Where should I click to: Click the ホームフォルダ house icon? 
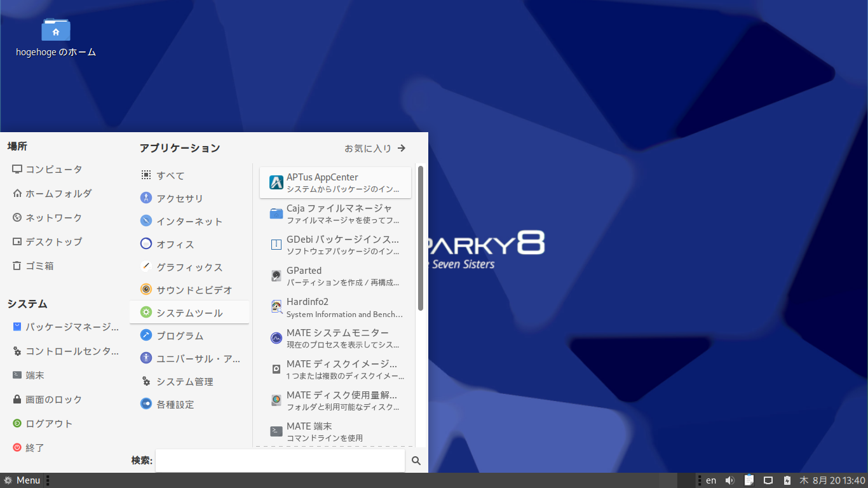pos(17,193)
